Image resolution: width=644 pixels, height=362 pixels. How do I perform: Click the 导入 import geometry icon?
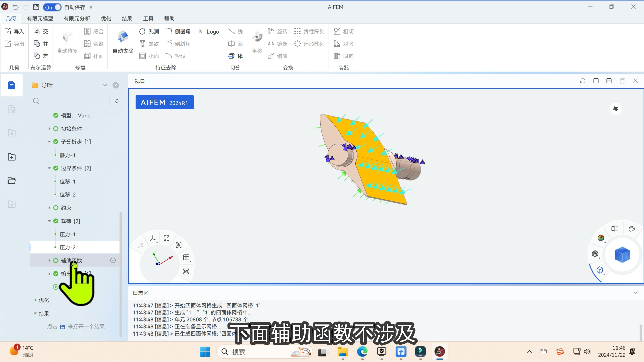coord(8,31)
